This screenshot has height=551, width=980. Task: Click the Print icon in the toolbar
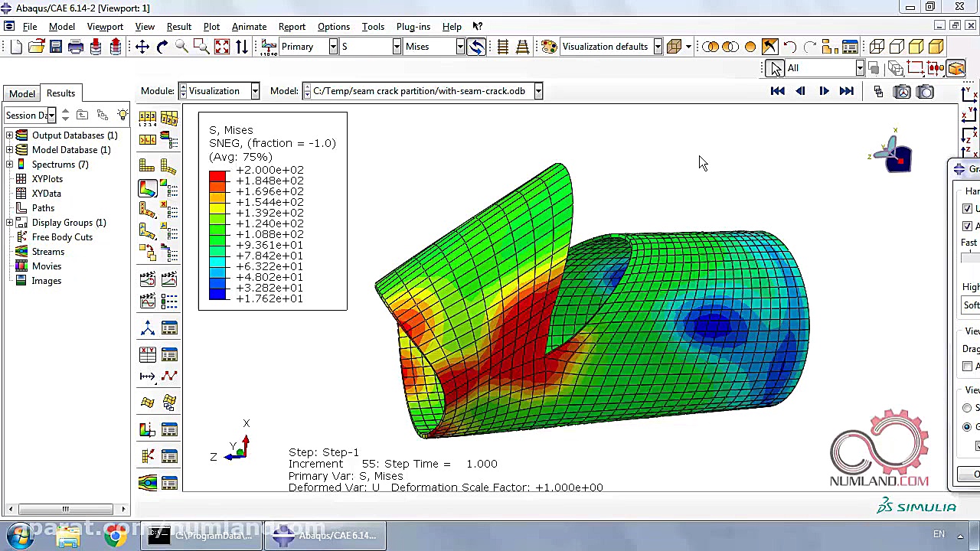(x=75, y=47)
